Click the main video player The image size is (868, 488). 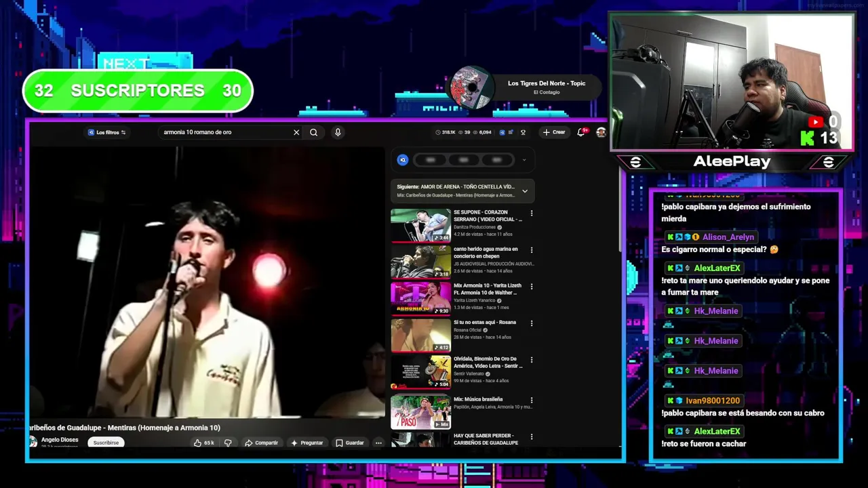pyautogui.click(x=206, y=282)
